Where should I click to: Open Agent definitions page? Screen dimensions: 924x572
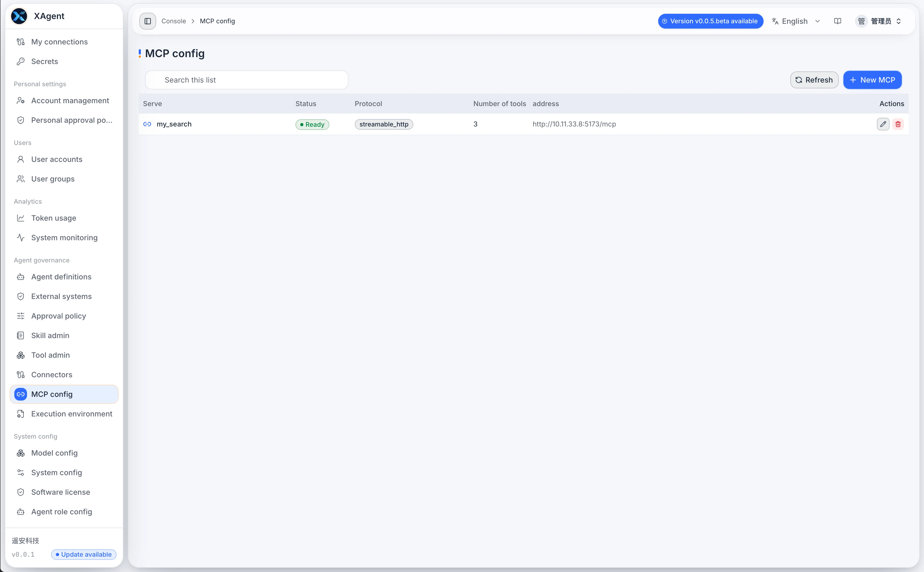[64, 277]
